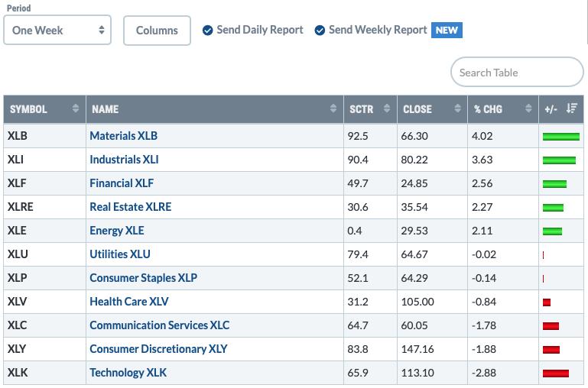Image resolution: width=588 pixels, height=388 pixels.
Task: Click the red change bar for Technology XLK
Action: [x=556, y=373]
